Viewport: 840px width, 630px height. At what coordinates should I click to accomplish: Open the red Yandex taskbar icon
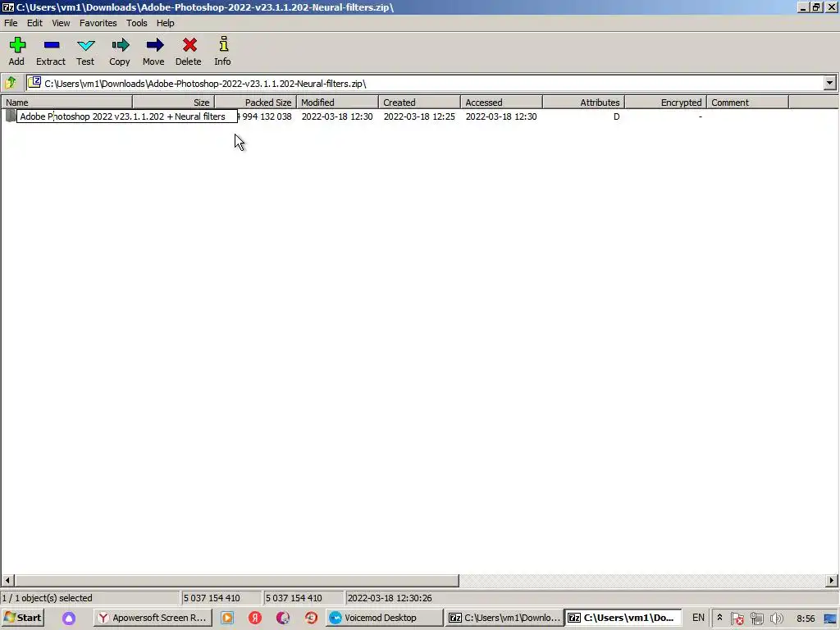click(255, 618)
